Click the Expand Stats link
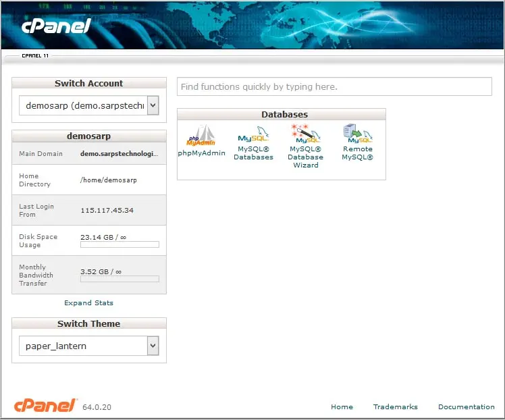 [88, 303]
